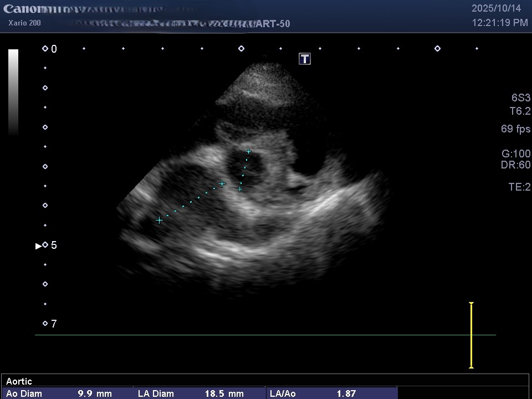Click the T orientation marker icon
This screenshot has height=399, width=532.
305,59
